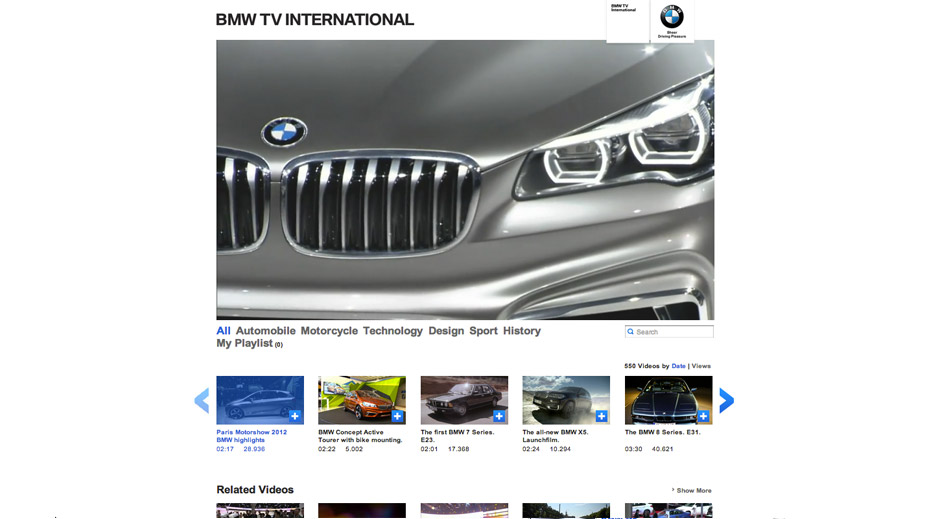Click inside the Search field
941x519 pixels.
point(669,331)
